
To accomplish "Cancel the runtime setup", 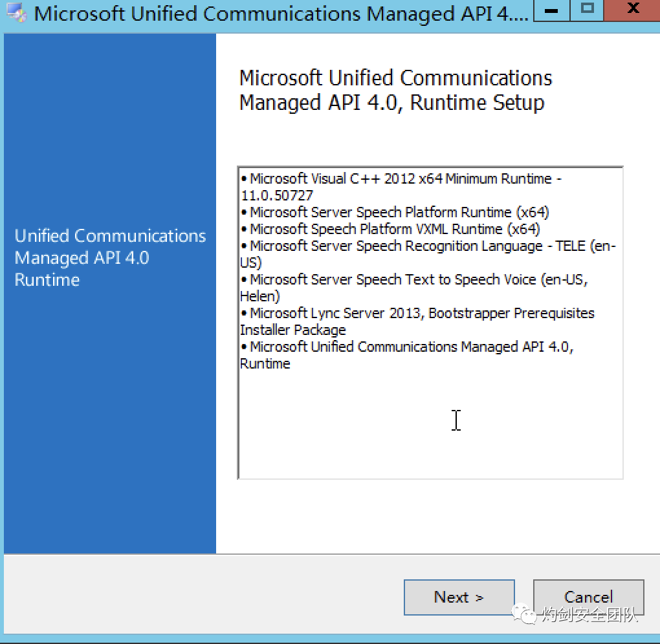I will click(588, 597).
